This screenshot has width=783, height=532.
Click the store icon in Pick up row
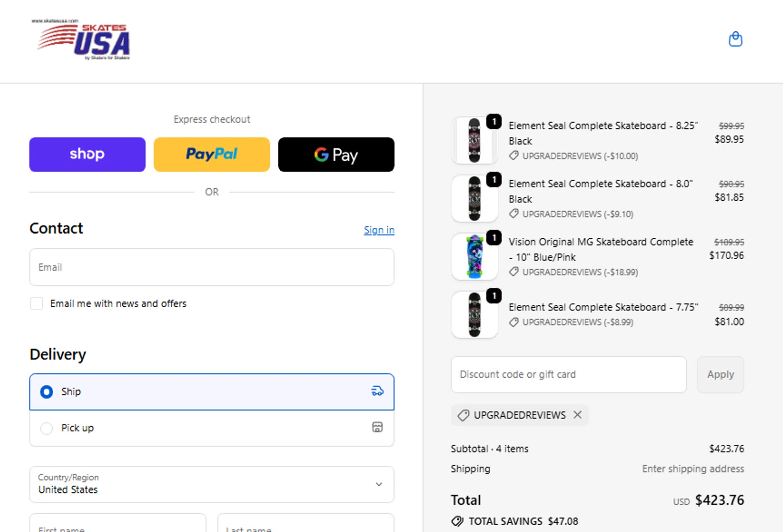377,427
